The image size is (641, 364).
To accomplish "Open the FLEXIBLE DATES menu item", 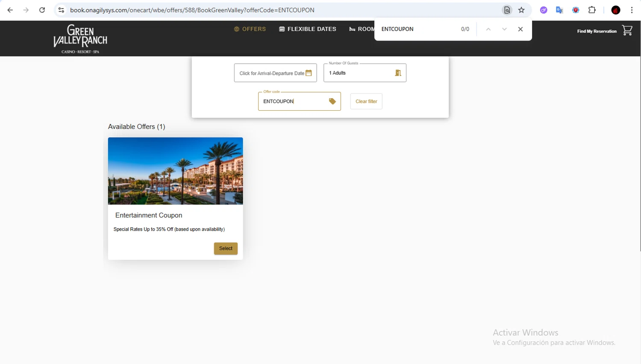I will (x=308, y=29).
